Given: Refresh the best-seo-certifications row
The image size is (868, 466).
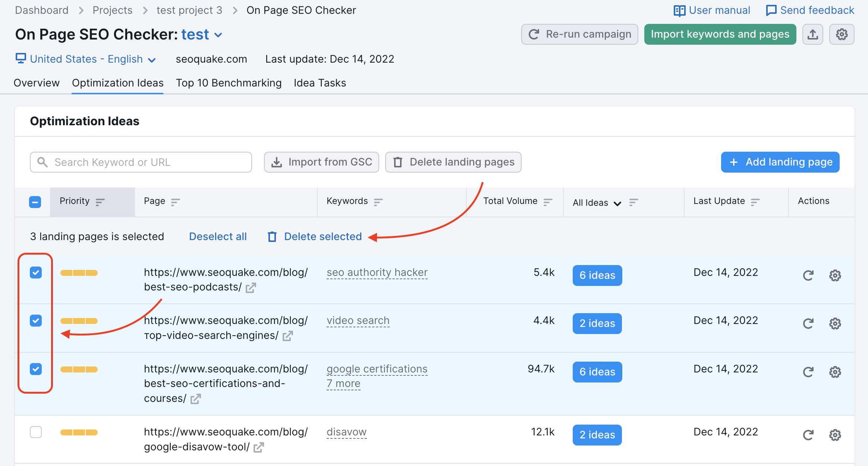Looking at the screenshot, I should click(x=808, y=372).
